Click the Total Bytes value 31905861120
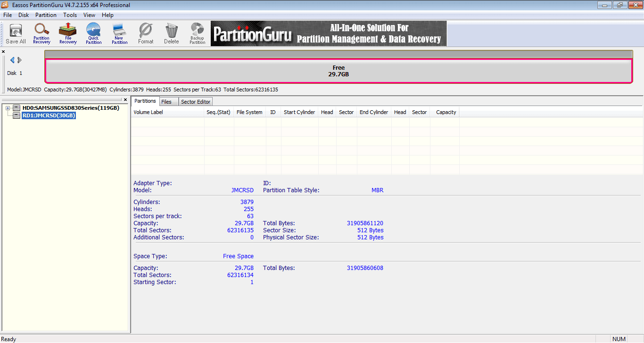This screenshot has width=644, height=343. pyautogui.click(x=365, y=223)
